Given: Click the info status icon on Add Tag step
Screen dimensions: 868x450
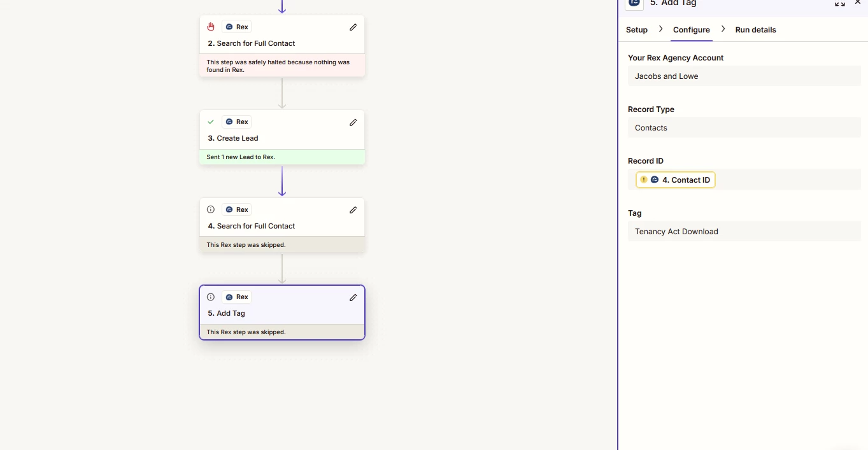Looking at the screenshot, I should [x=211, y=297].
